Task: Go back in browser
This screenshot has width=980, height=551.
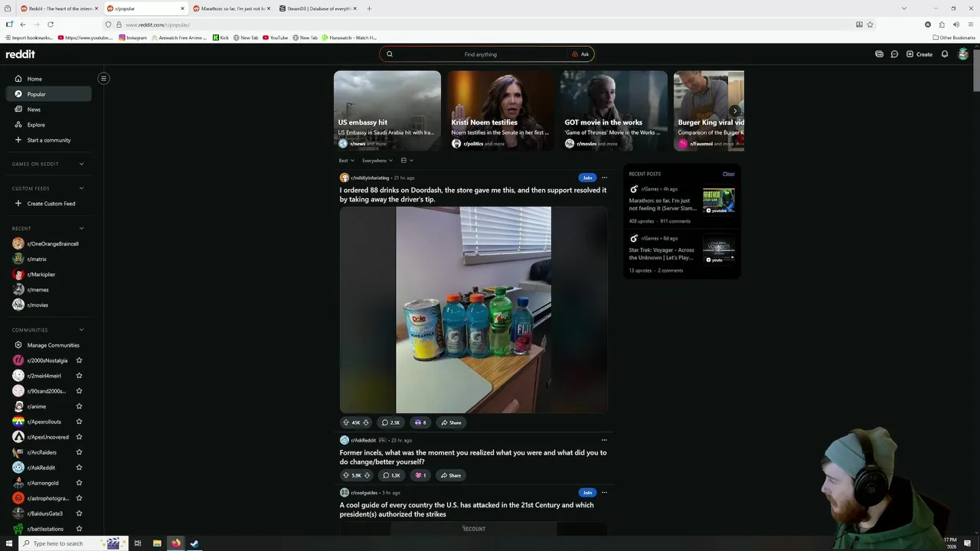Action: pos(23,24)
